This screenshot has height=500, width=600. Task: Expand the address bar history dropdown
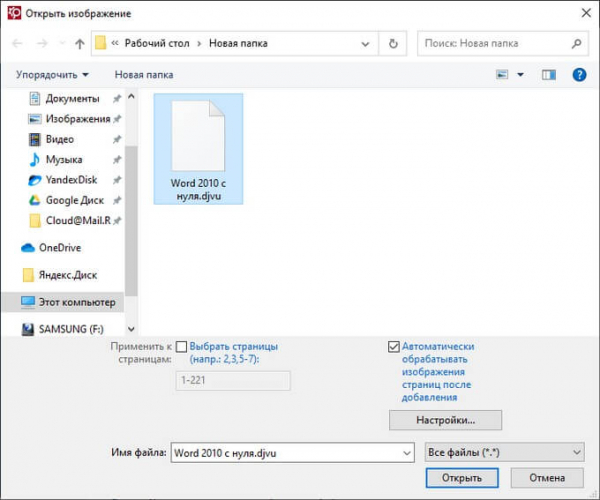point(365,44)
